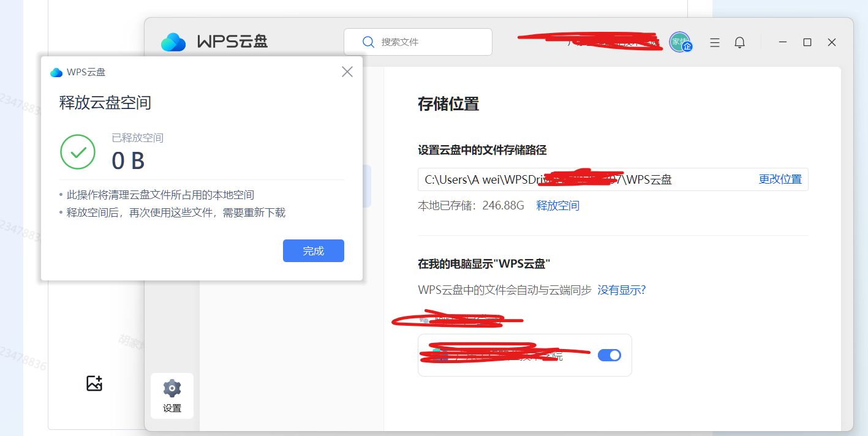The image size is (868, 436).
Task: Click 释放空间 link
Action: [x=558, y=206]
